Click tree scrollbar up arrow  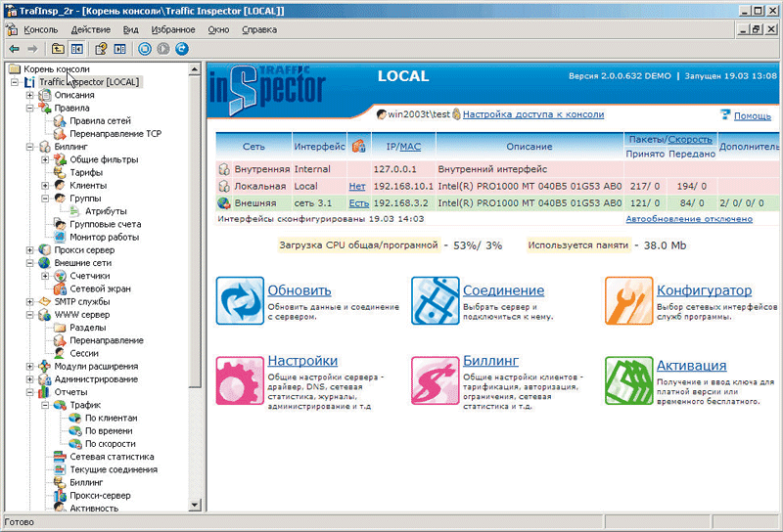tap(195, 68)
